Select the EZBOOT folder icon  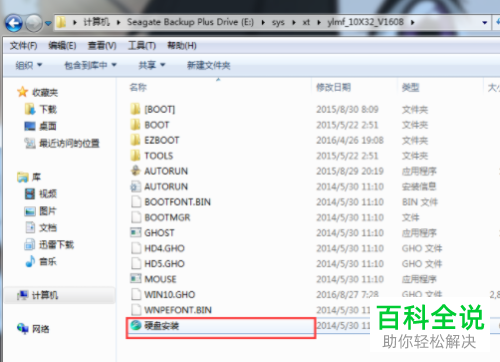point(135,140)
